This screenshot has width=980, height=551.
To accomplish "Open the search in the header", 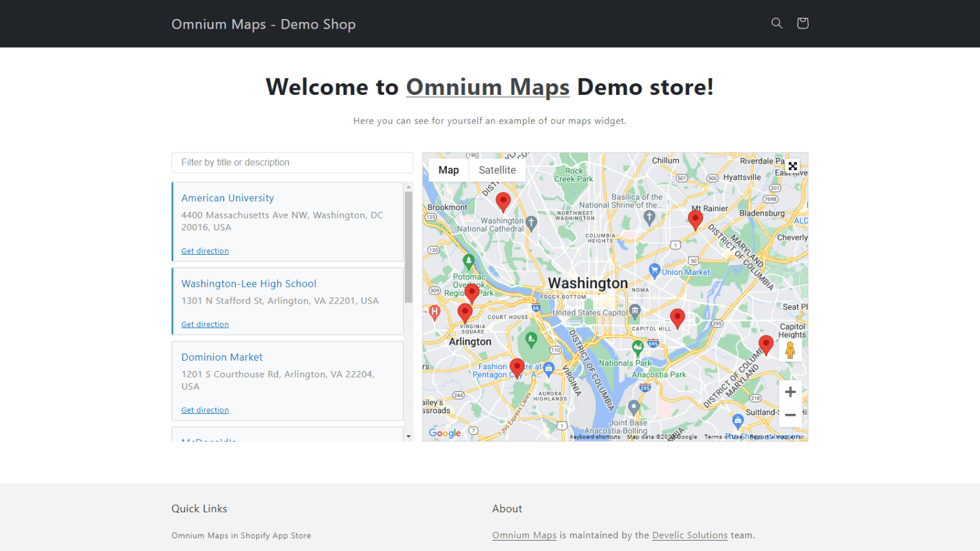I will tap(777, 23).
